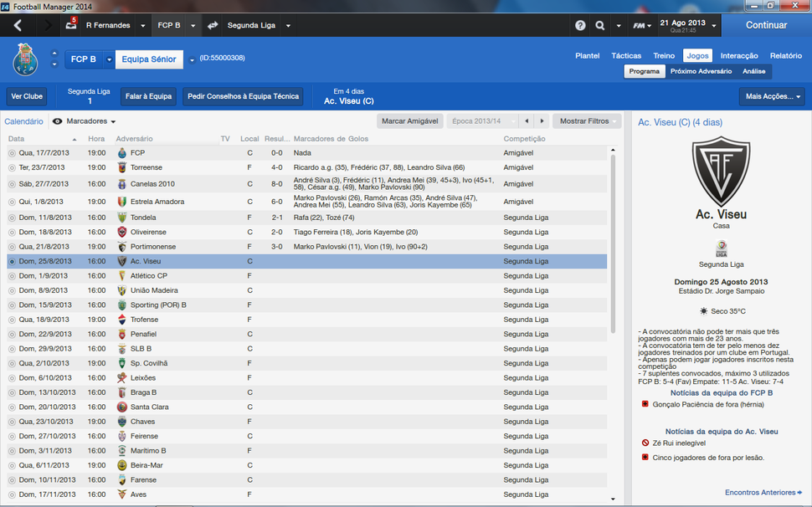The image size is (812, 507).
Task: Click the Tondela team badge
Action: tap(121, 218)
